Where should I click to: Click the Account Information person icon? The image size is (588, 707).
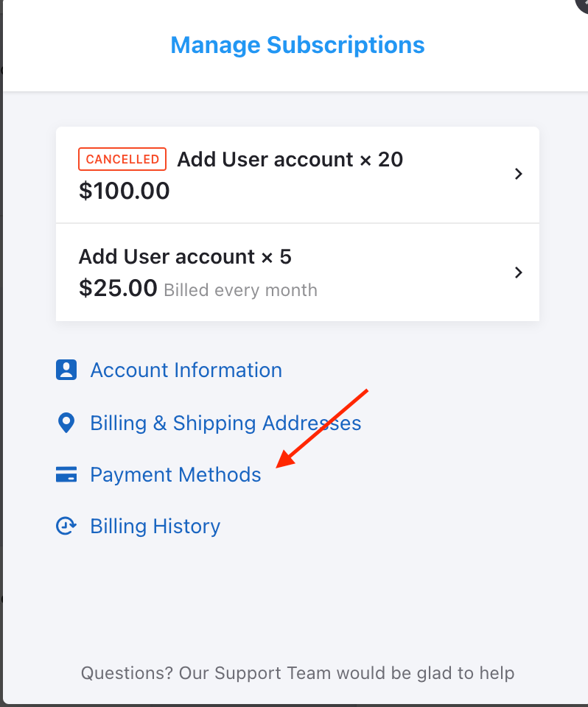click(x=66, y=370)
